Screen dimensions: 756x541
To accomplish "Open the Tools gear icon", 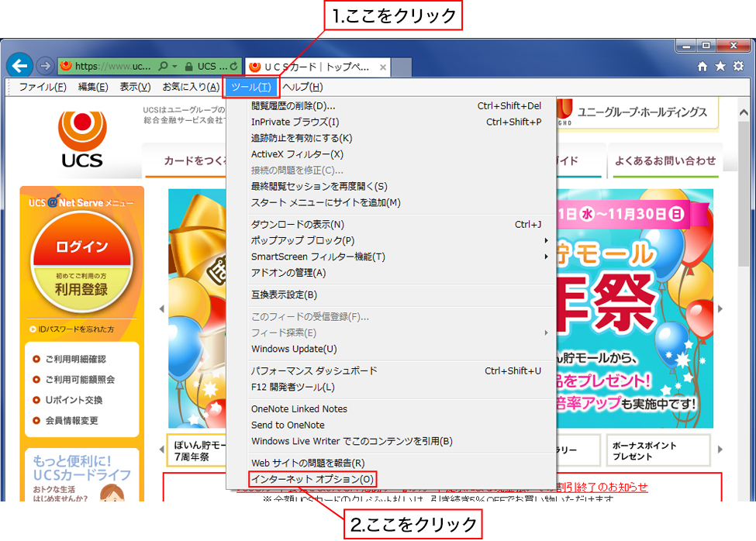I will click(738, 66).
